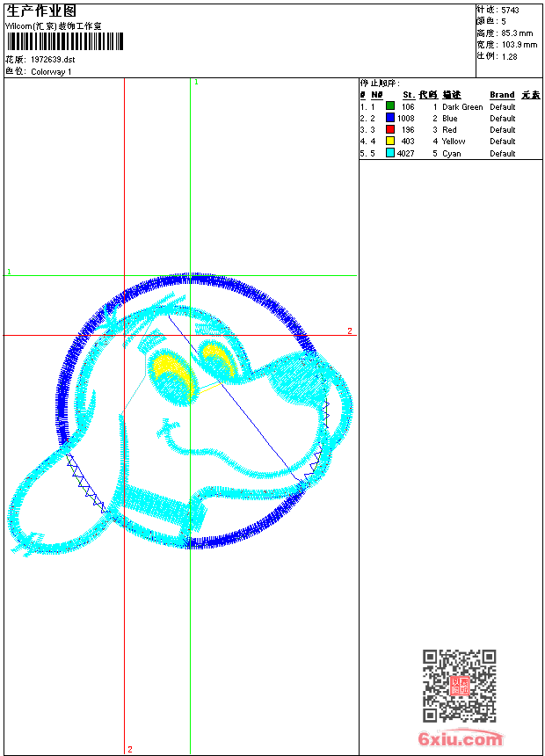
Task: Click 'Default' brand in the Cyan row
Action: (x=503, y=154)
